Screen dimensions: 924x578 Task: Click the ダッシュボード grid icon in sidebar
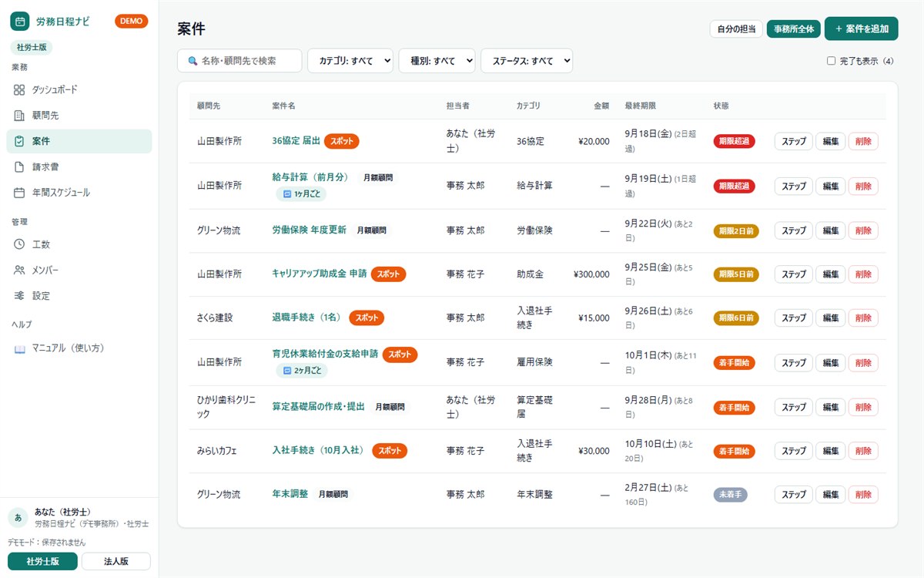[x=19, y=90]
